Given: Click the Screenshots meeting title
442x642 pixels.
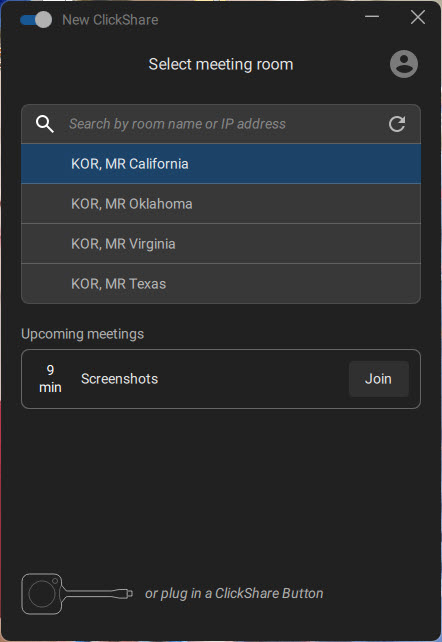Looking at the screenshot, I should [120, 379].
